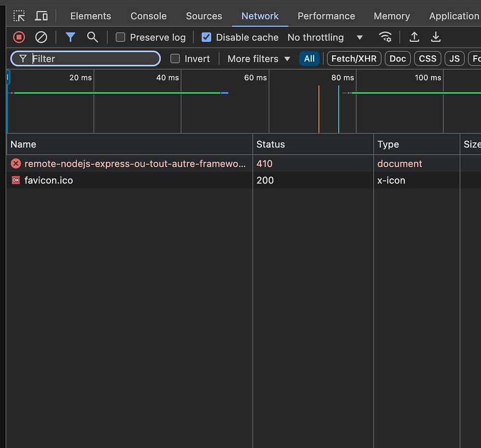
Task: Open network conditions Wi-Fi settings icon
Action: click(x=385, y=37)
